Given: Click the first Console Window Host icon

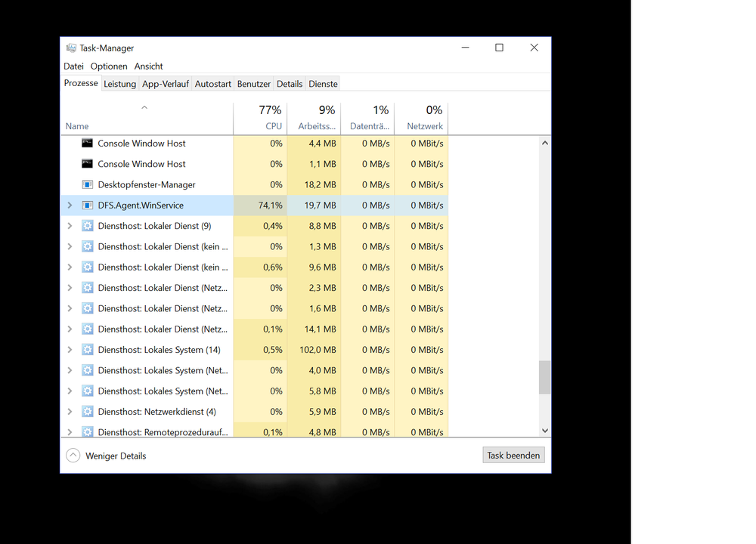Looking at the screenshot, I should point(87,144).
